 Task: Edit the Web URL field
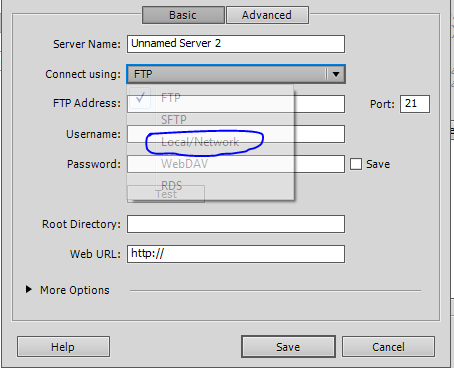pyautogui.click(x=236, y=254)
